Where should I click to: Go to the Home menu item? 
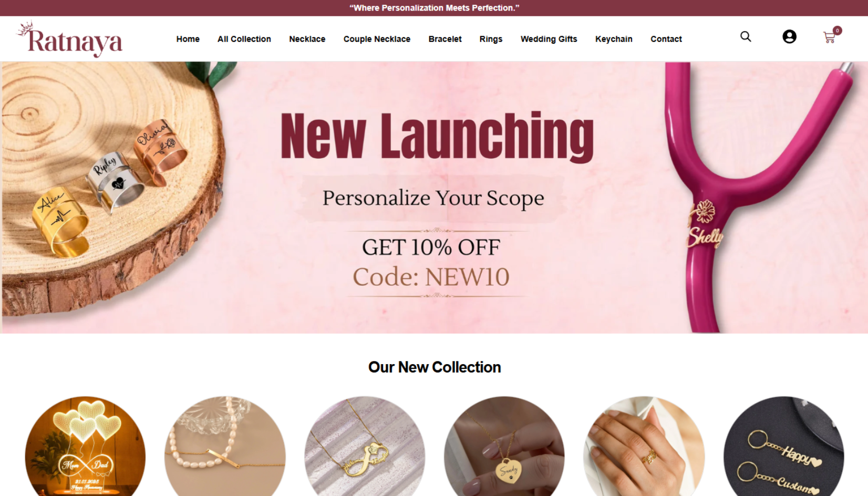pyautogui.click(x=188, y=39)
